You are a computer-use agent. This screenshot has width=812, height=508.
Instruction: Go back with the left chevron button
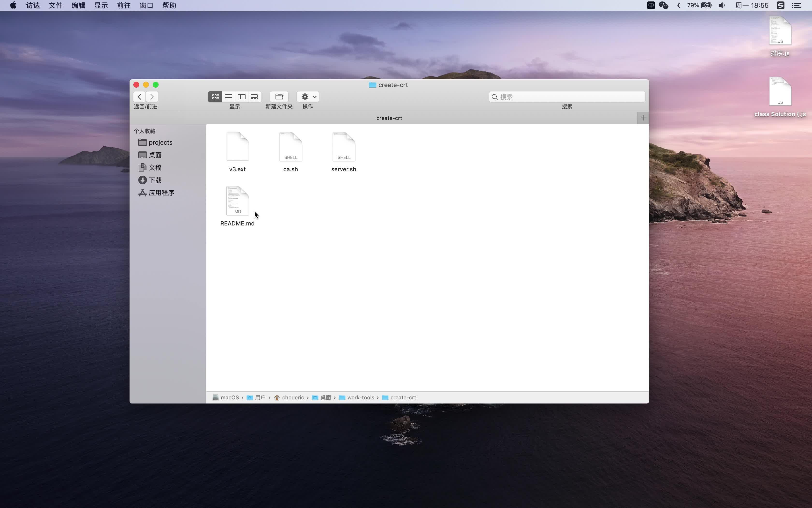click(x=140, y=97)
